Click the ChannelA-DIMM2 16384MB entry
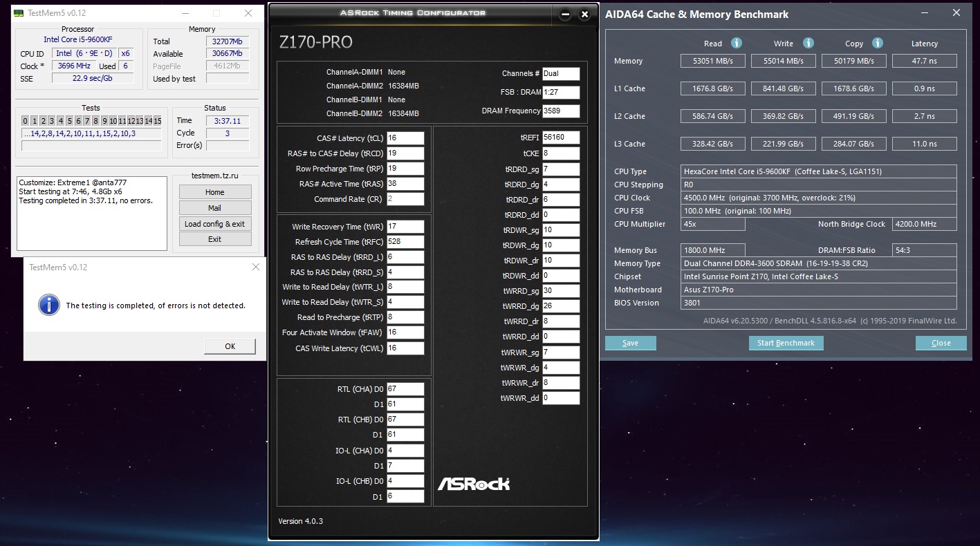The width and height of the screenshot is (980, 546). coord(373,86)
